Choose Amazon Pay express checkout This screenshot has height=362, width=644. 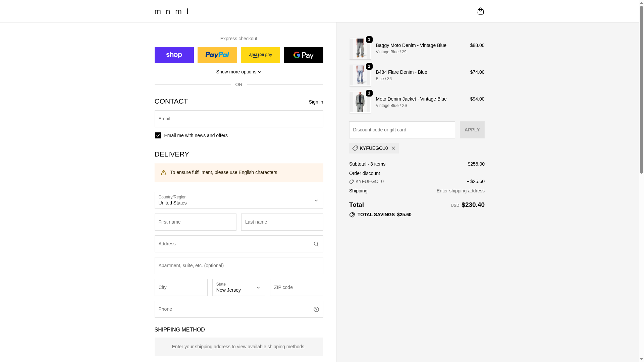pyautogui.click(x=260, y=55)
